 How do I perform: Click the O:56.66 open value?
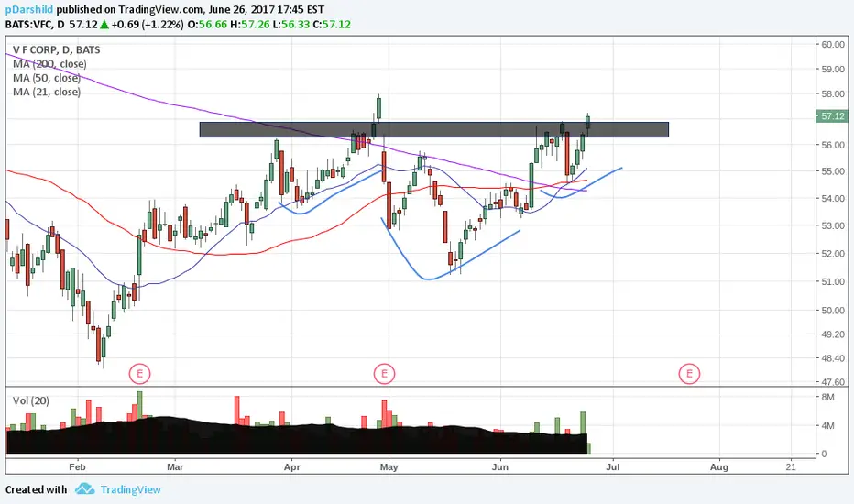[x=207, y=25]
